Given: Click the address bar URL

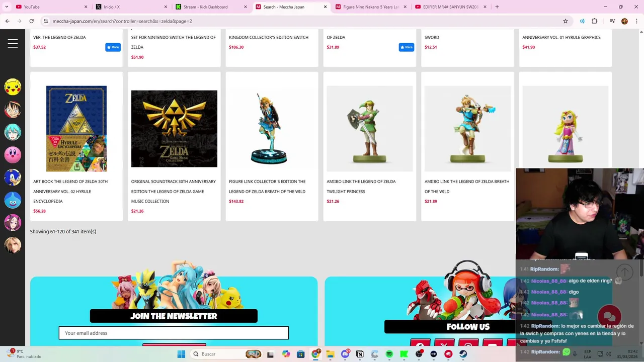Looking at the screenshot, I should (x=122, y=21).
